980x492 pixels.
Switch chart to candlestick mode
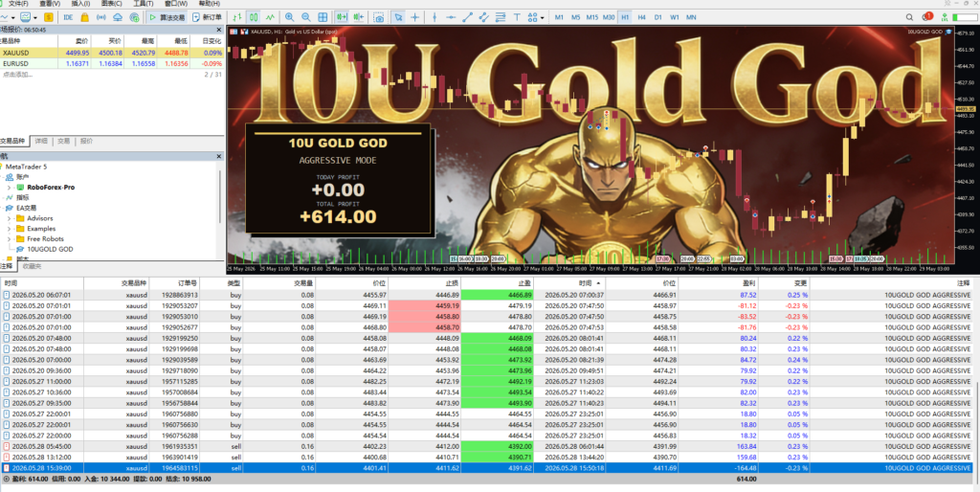pos(254,17)
